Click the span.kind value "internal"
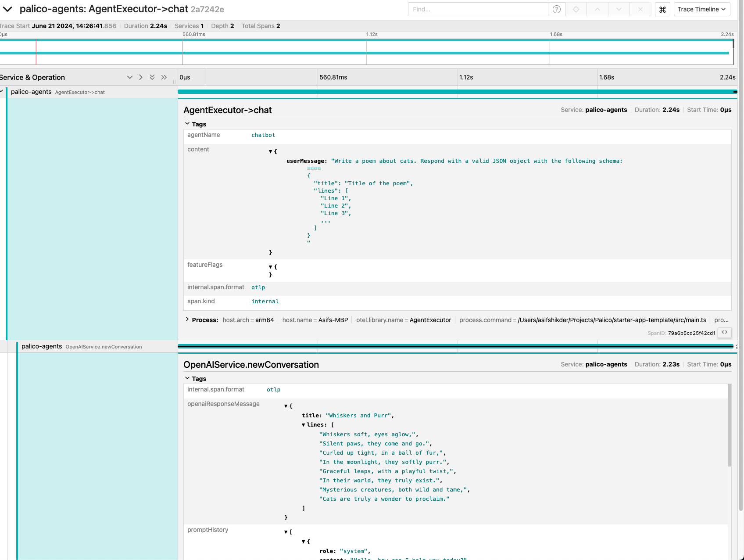The image size is (744, 560). click(265, 302)
